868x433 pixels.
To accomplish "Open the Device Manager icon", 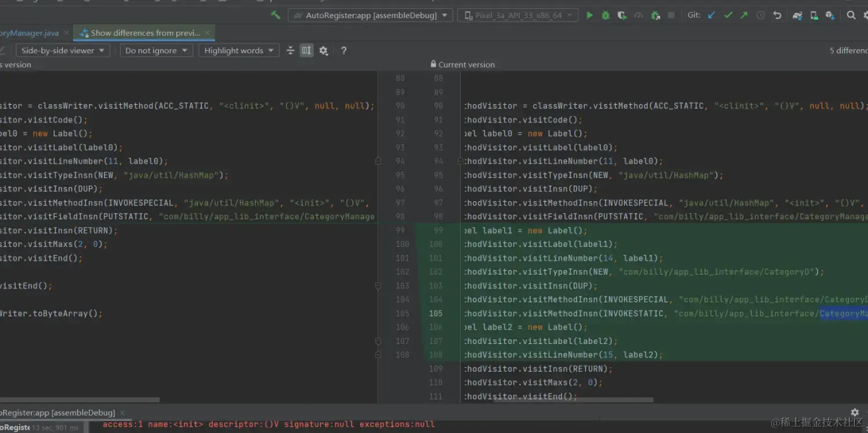I will 814,15.
